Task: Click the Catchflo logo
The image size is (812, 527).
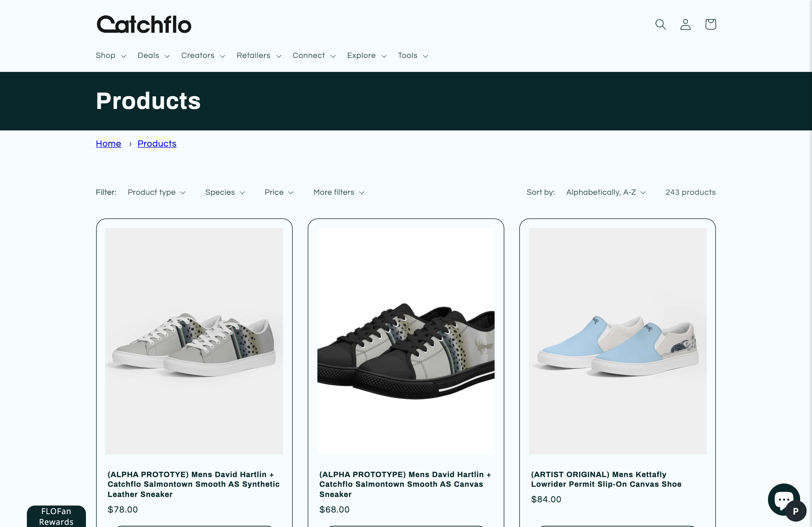Action: click(144, 24)
